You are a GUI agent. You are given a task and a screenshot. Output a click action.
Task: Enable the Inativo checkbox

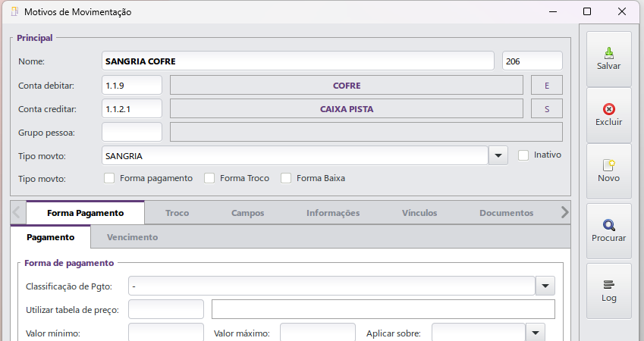(523, 155)
